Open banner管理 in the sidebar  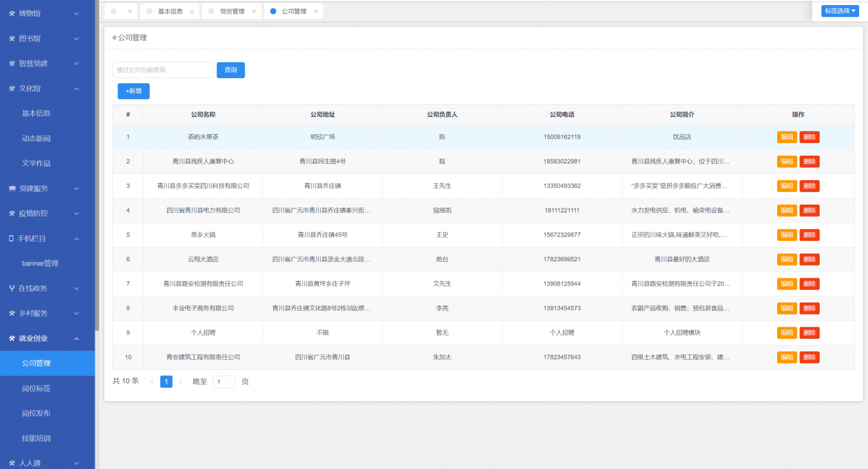(x=40, y=263)
